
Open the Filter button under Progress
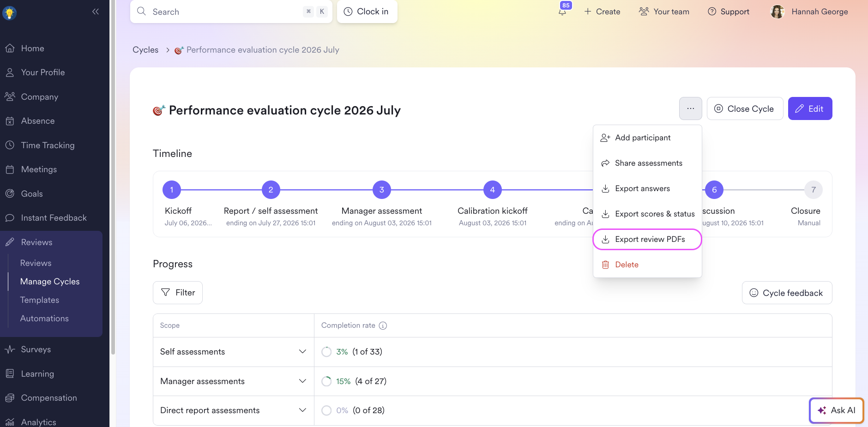[178, 292]
